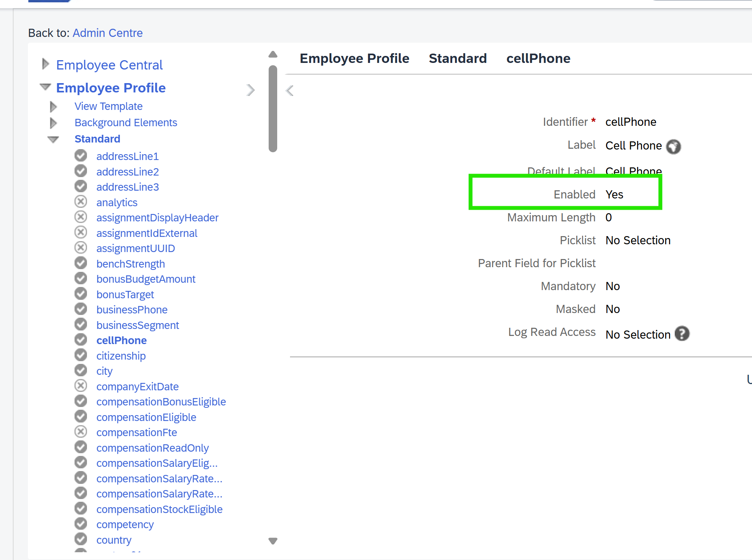
Task: Click the check icon for compensationReadOnly
Action: pyautogui.click(x=81, y=447)
